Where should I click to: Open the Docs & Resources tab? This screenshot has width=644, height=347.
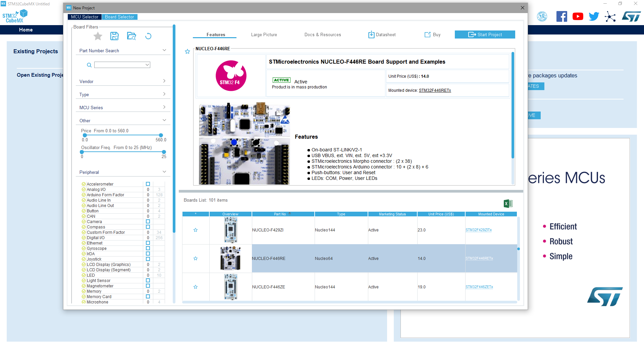[x=322, y=34]
